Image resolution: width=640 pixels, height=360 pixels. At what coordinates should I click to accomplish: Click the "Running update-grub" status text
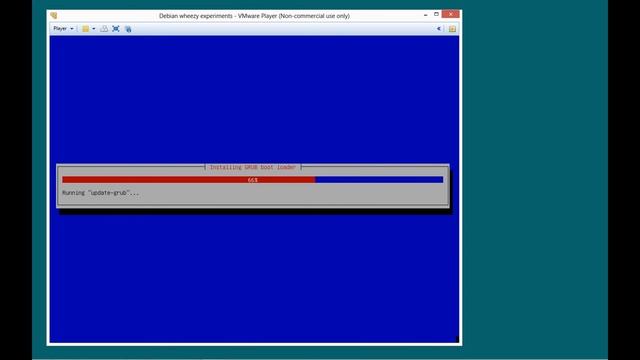click(x=100, y=193)
